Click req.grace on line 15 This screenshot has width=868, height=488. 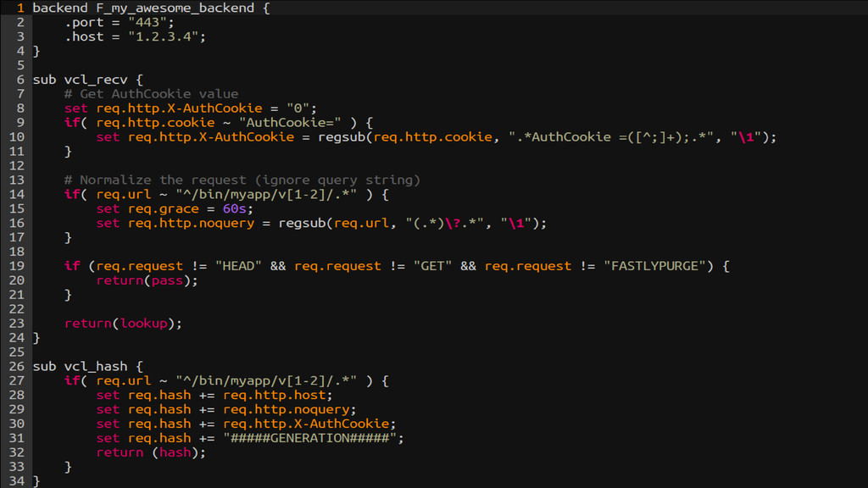pos(164,209)
